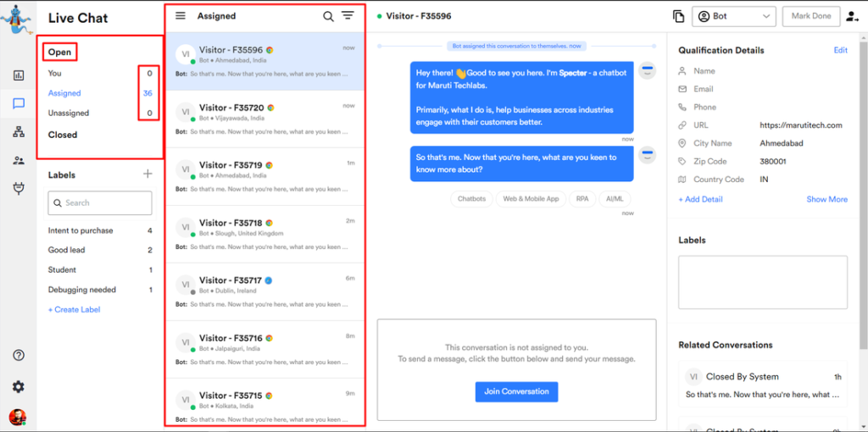Viewport: 868px width, 432px height.
Task: Search conversations with the magnifier icon
Action: click(328, 16)
